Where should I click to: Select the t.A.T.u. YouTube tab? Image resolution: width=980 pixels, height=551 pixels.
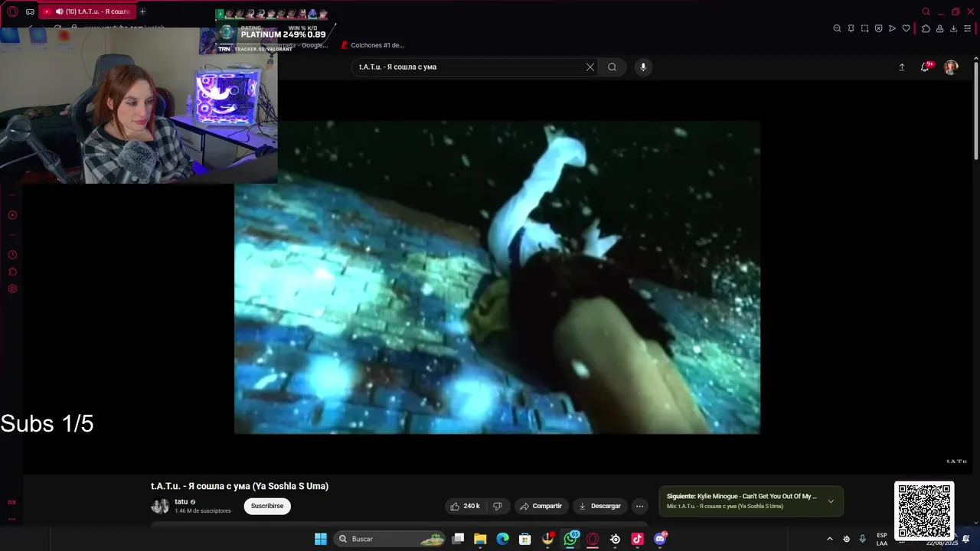88,11
